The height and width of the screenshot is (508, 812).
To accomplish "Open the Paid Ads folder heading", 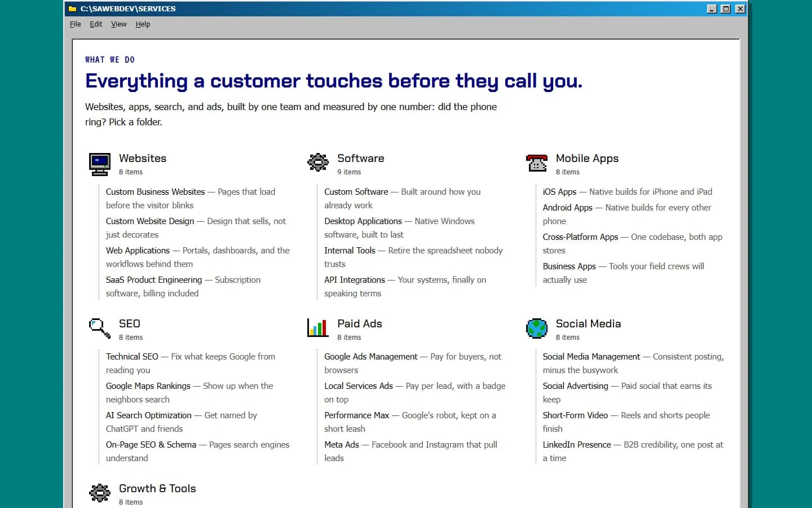I will tap(360, 323).
